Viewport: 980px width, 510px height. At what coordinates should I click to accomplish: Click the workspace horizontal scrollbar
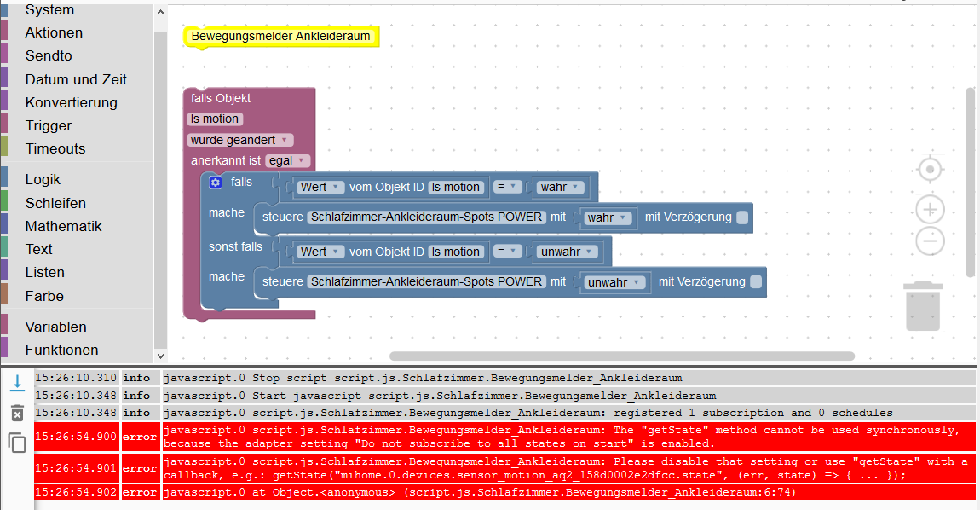click(x=622, y=356)
